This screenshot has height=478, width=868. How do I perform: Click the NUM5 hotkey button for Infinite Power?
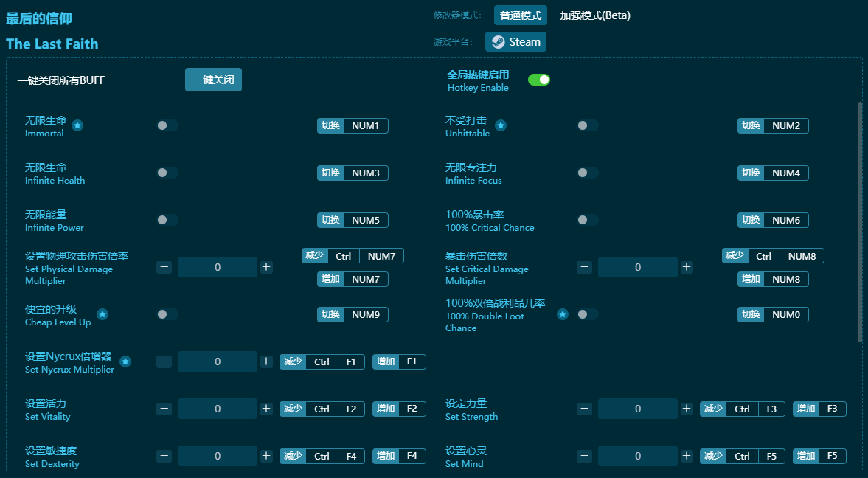click(365, 220)
